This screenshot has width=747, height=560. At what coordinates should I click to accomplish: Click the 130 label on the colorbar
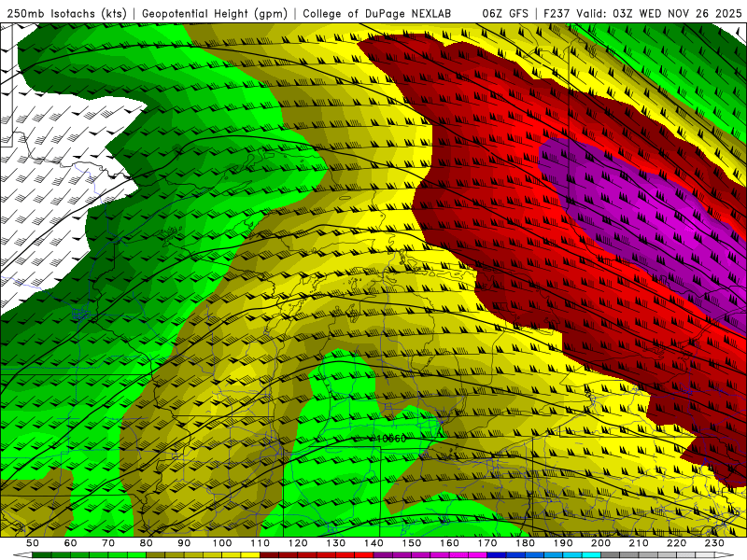[x=336, y=543]
